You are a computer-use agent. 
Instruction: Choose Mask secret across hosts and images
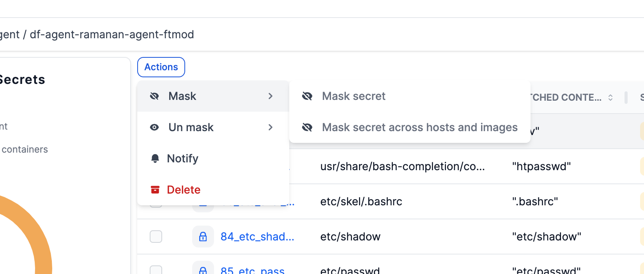coord(419,127)
